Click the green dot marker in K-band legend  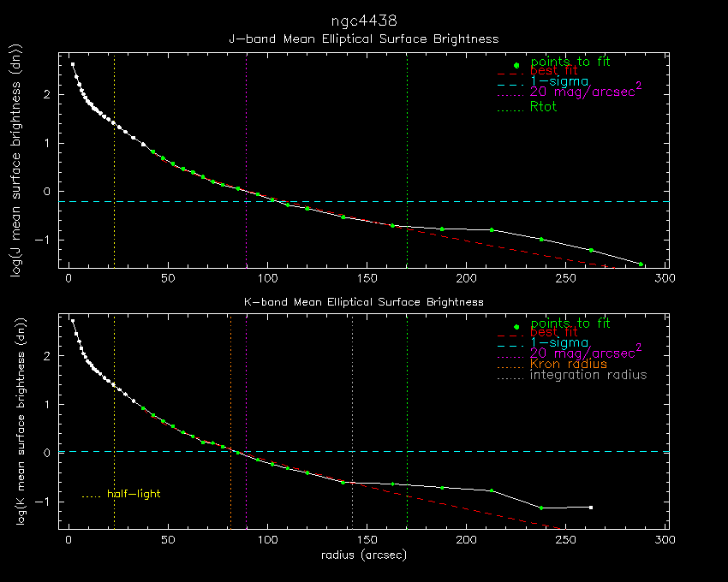(x=516, y=326)
